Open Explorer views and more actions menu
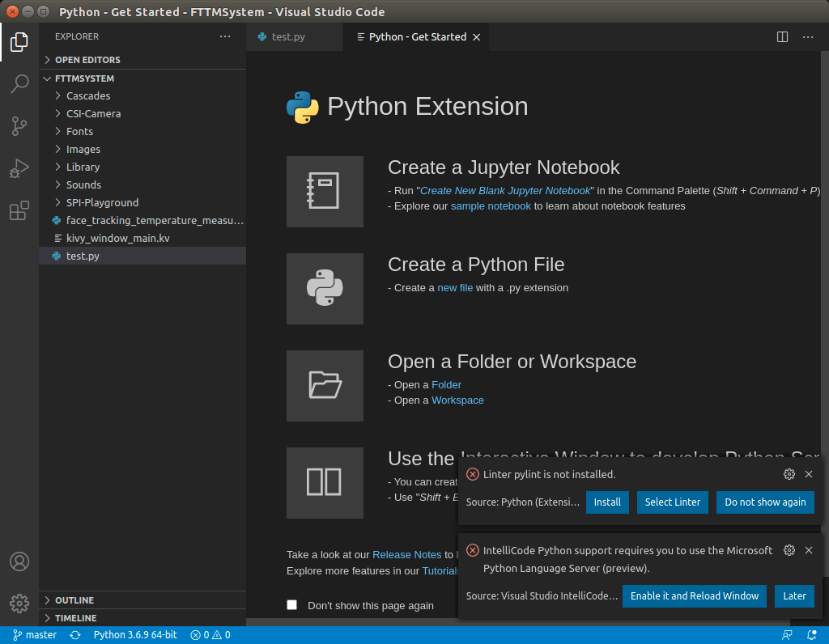 pos(225,36)
